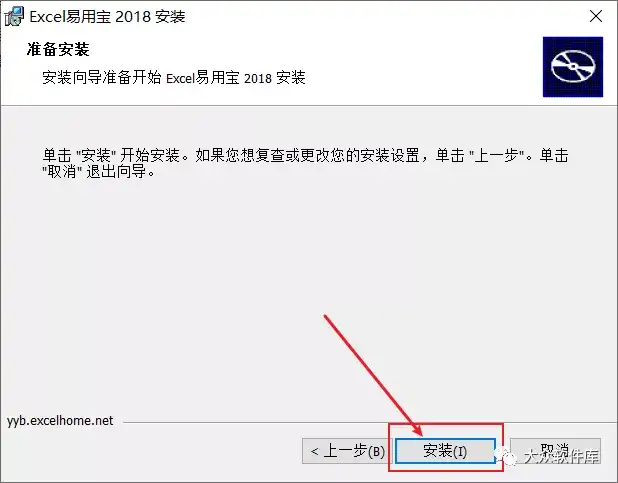The height and width of the screenshot is (483, 618).
Task: Click the installer icon in the title bar
Action: tap(14, 16)
